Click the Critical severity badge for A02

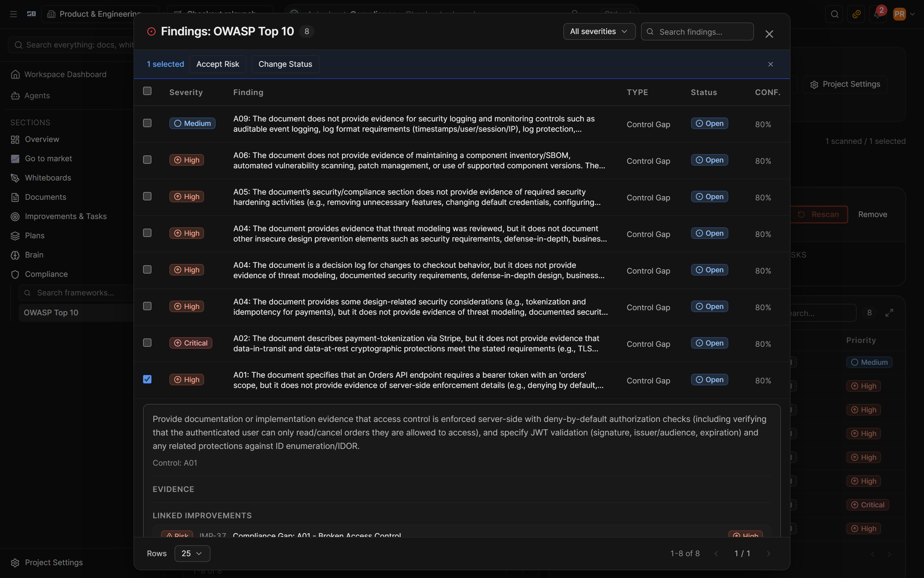[191, 343]
